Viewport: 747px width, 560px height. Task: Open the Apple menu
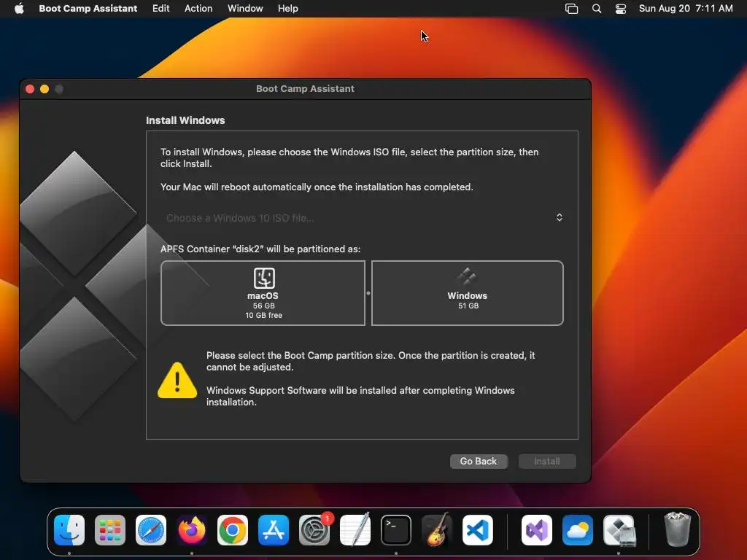point(19,9)
